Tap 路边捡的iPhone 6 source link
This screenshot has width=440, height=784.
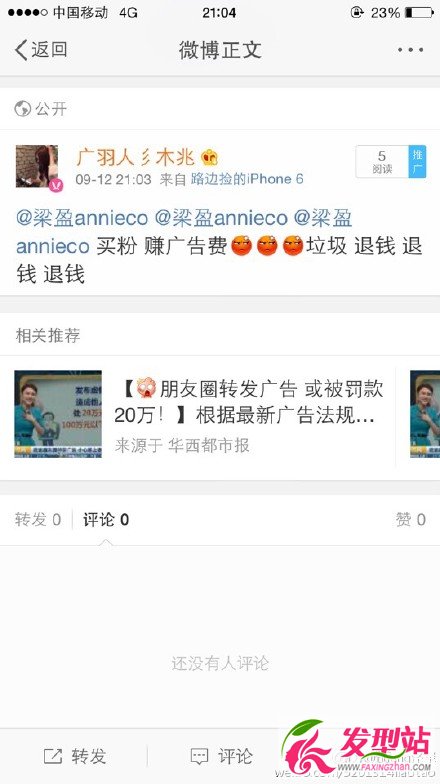click(x=247, y=179)
